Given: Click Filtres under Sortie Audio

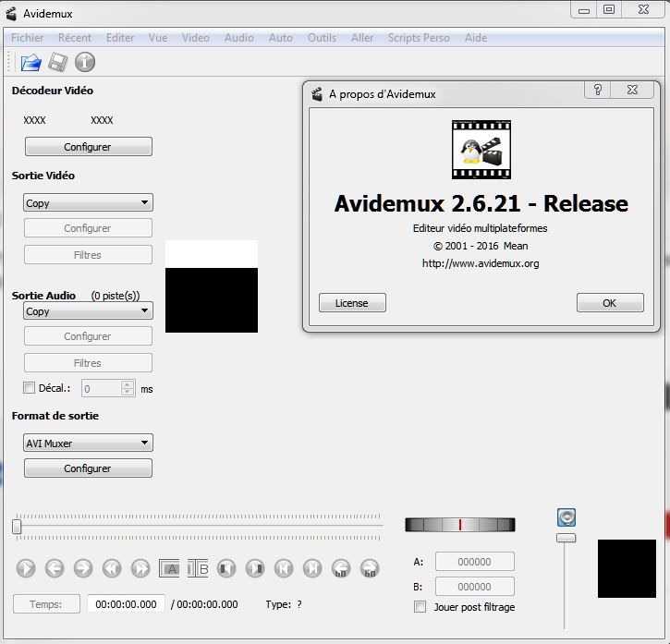Looking at the screenshot, I should tap(88, 363).
